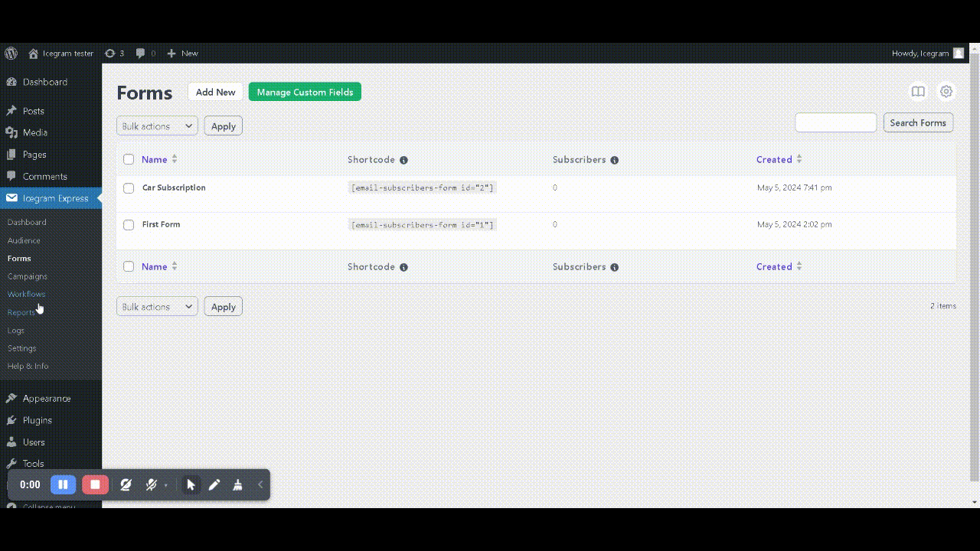Go to WordPress Dashboard in sidebar
The width and height of the screenshot is (980, 551).
coord(44,82)
